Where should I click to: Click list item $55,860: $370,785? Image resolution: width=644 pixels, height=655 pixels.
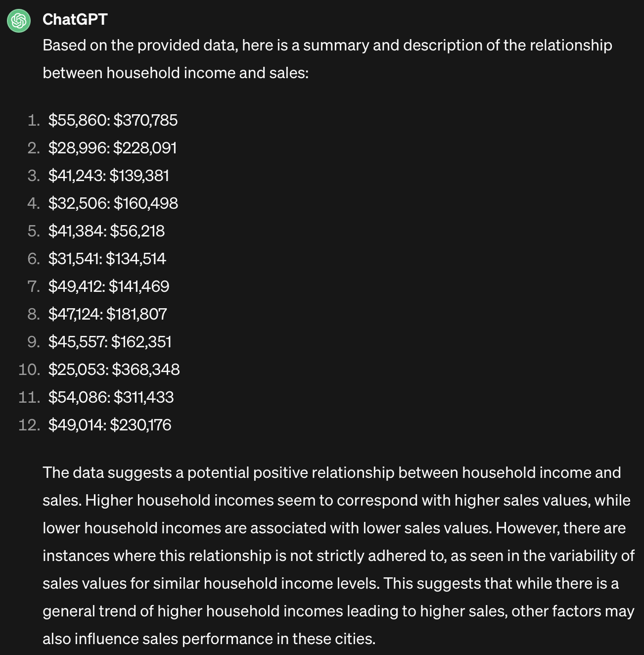tap(113, 120)
